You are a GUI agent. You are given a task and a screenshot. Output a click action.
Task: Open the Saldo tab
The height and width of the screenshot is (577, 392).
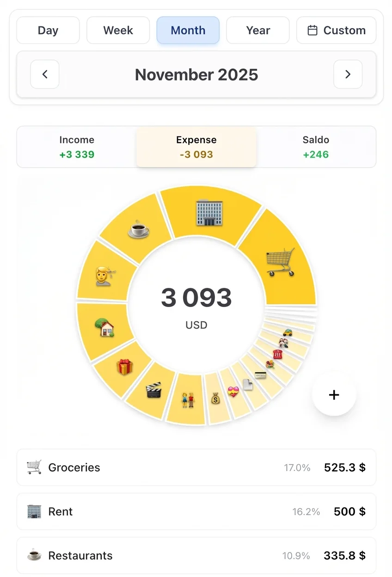316,147
